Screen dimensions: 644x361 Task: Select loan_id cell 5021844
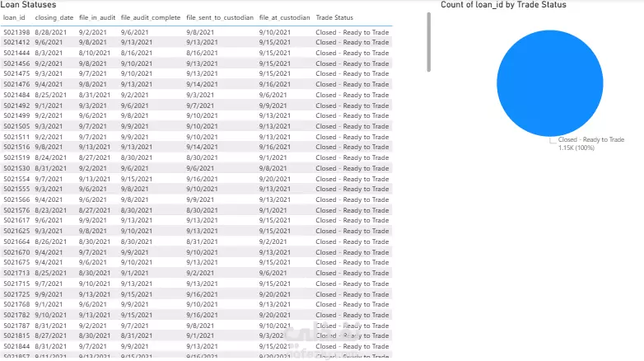(x=16, y=346)
